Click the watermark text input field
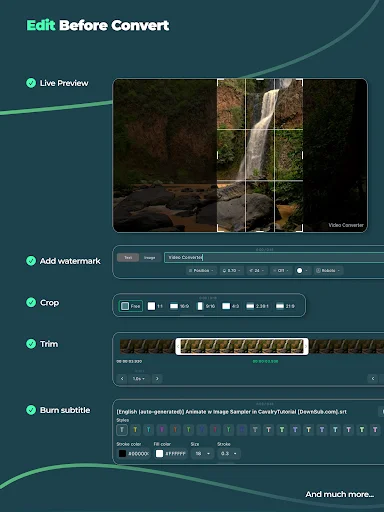This screenshot has height=512, width=384. (274, 257)
